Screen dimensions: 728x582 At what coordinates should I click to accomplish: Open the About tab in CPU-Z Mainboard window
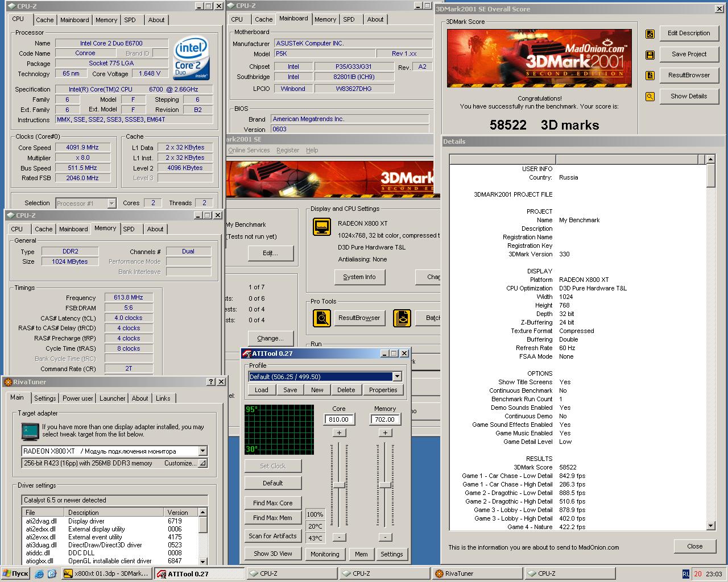[375, 19]
